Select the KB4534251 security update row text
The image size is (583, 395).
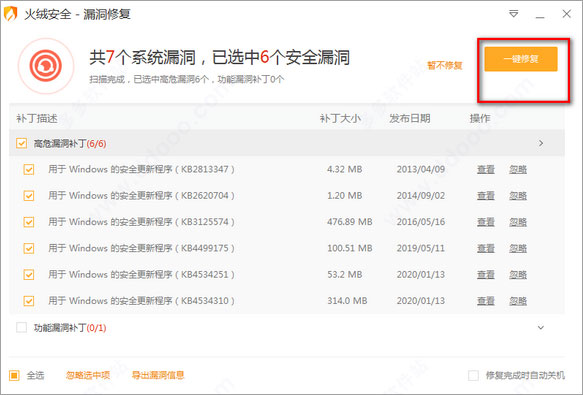coord(141,274)
